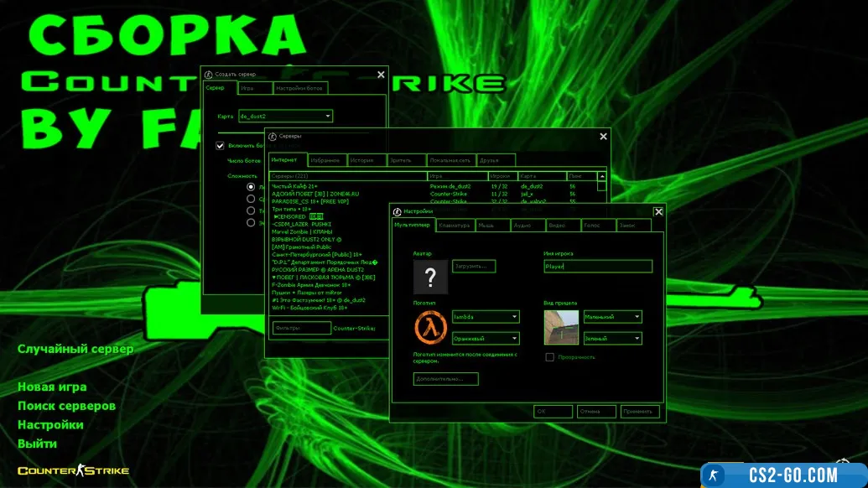This screenshot has height=488, width=868.
Task: Click the Имя игрока Player name field
Action: pos(597,267)
